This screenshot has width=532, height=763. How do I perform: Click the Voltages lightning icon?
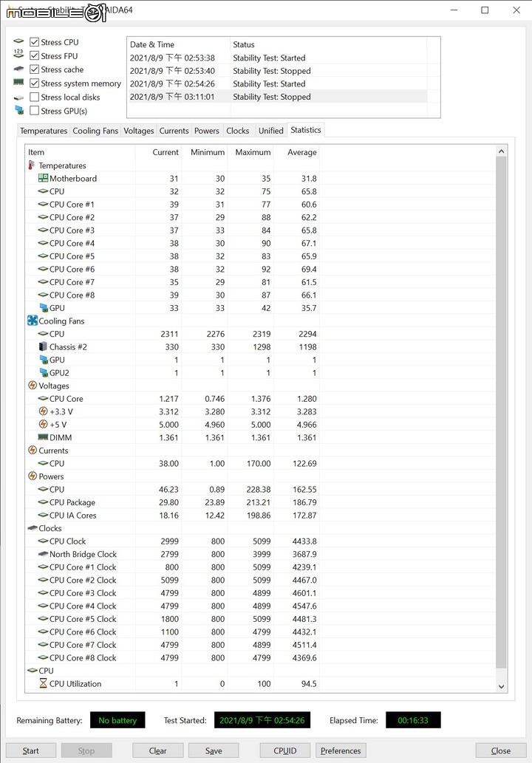pos(33,386)
